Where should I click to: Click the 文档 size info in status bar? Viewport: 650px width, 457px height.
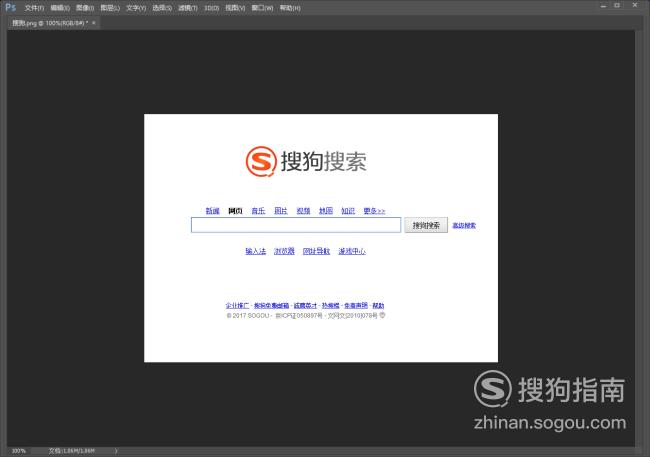(x=71, y=451)
